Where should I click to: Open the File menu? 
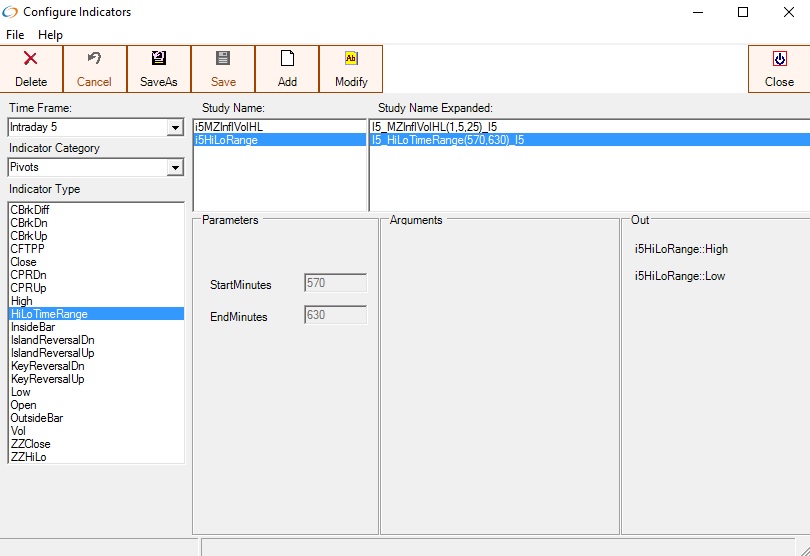pyautogui.click(x=15, y=35)
